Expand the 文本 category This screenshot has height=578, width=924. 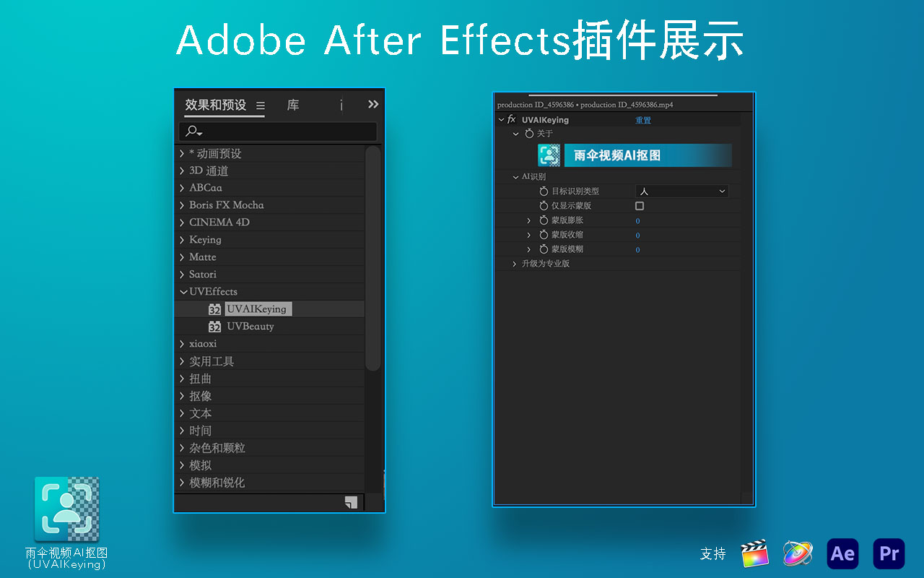coord(182,413)
